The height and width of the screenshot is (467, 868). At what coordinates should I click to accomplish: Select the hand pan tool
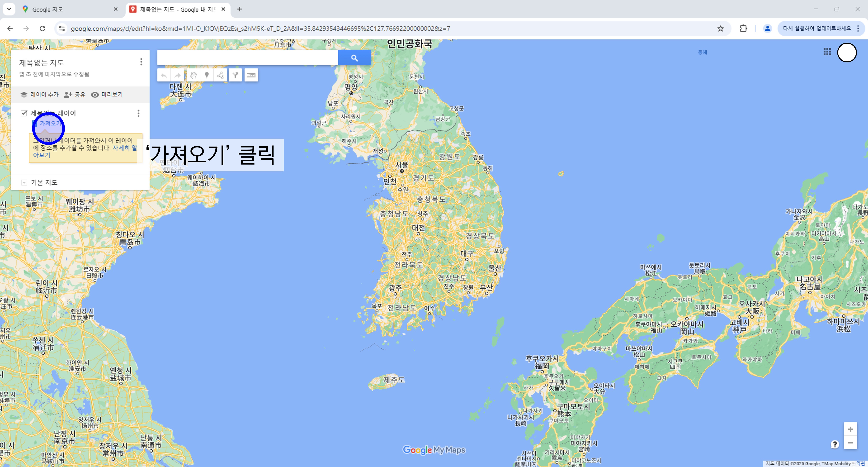[x=193, y=75]
